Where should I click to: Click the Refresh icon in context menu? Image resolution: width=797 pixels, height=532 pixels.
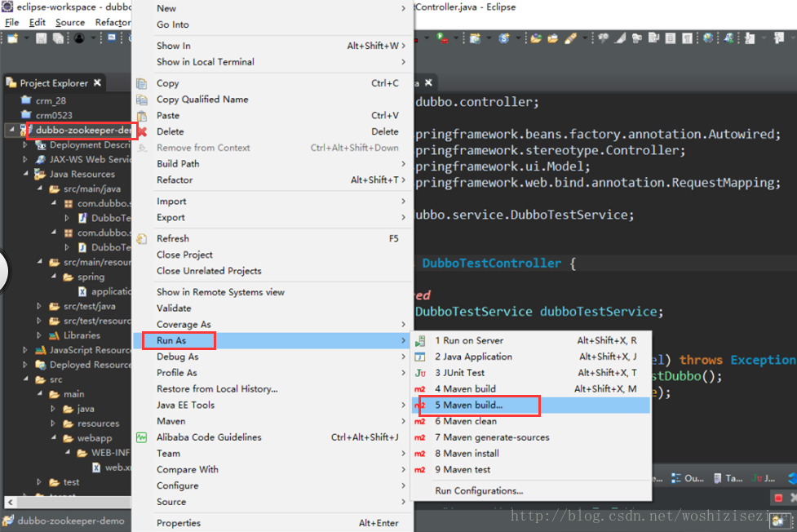coord(142,239)
